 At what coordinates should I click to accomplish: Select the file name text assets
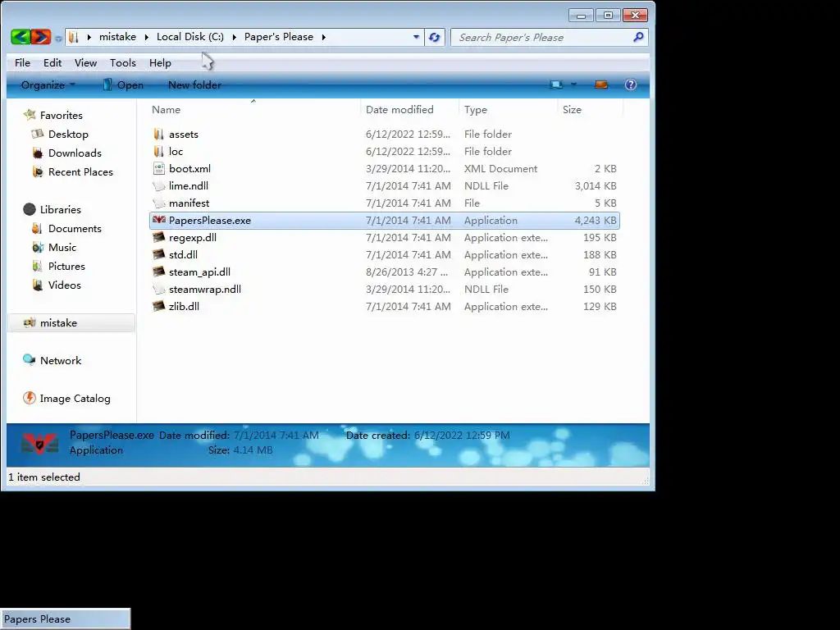[183, 135]
